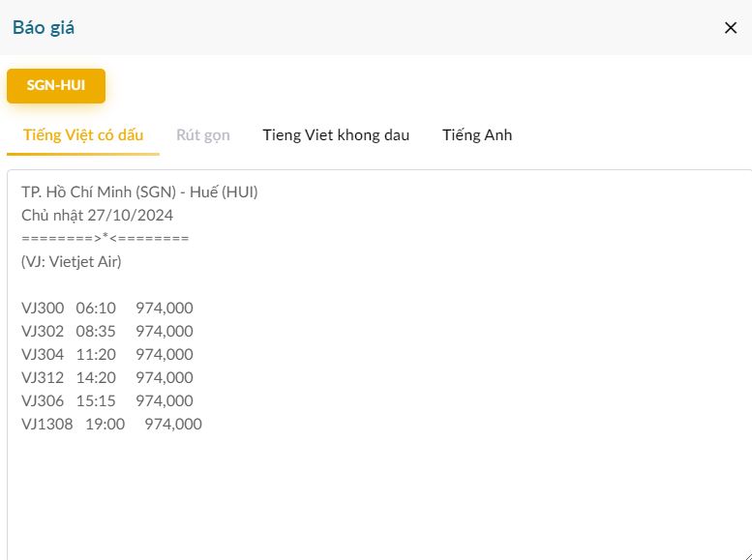
Task: Click the VJ1308 19:00 flight row
Action: coord(111,424)
